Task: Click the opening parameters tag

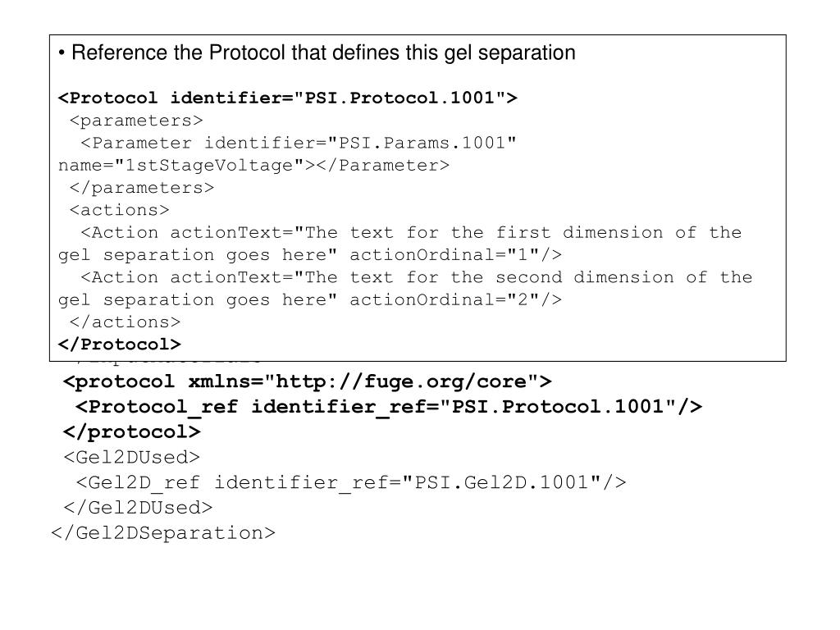Action: 137,121
